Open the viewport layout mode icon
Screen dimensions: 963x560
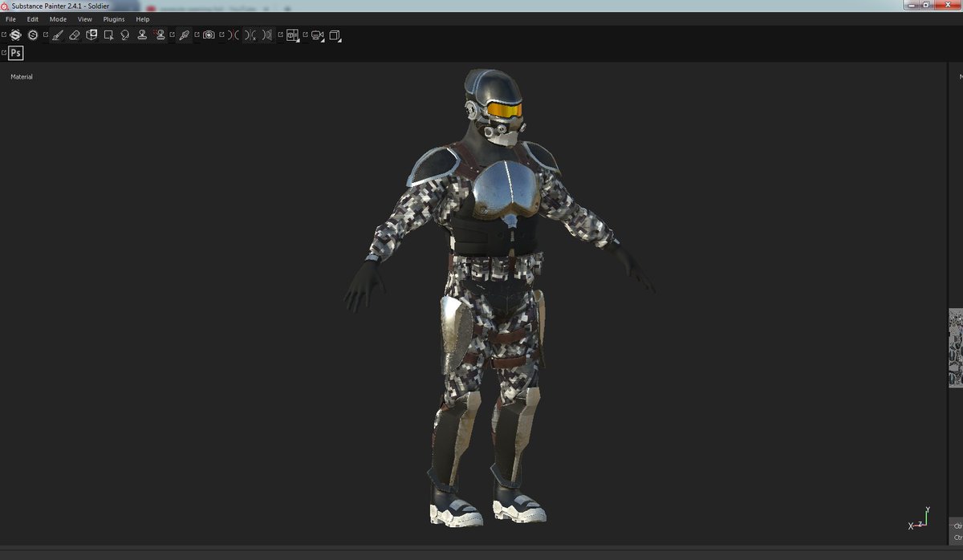pos(293,35)
